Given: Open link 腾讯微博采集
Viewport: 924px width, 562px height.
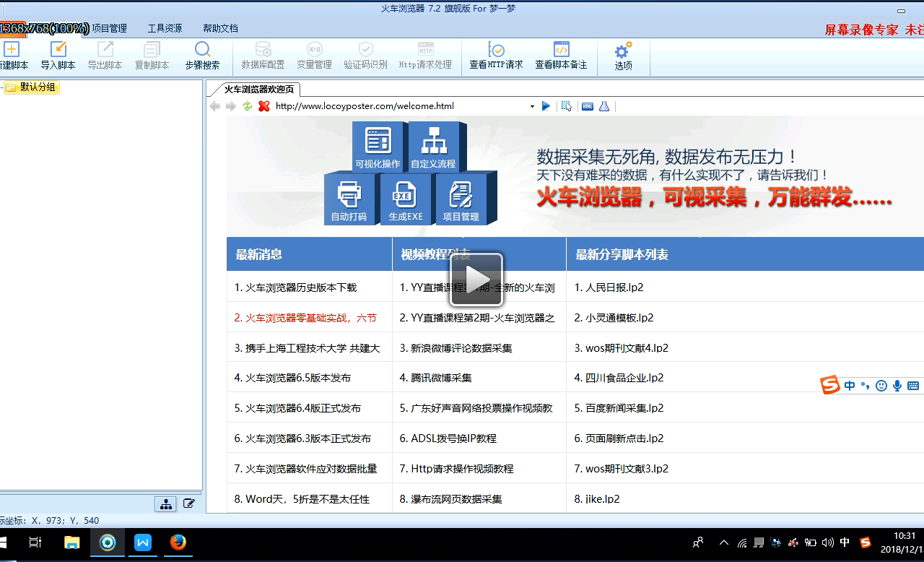Looking at the screenshot, I should (441, 378).
